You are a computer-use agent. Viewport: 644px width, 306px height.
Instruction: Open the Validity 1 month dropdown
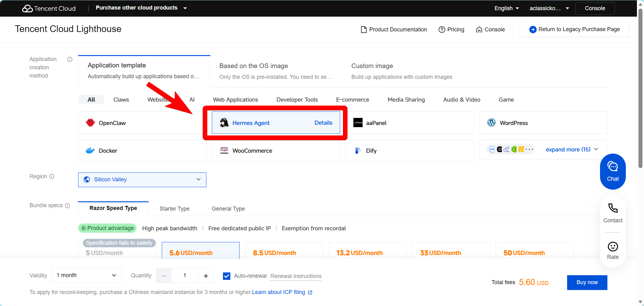[87, 276]
